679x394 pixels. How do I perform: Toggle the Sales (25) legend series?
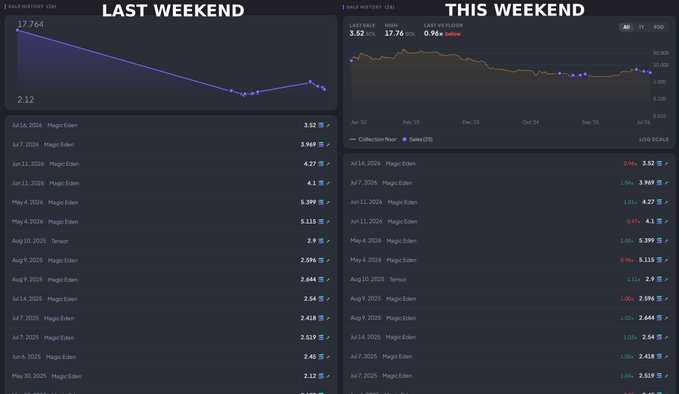(x=417, y=139)
